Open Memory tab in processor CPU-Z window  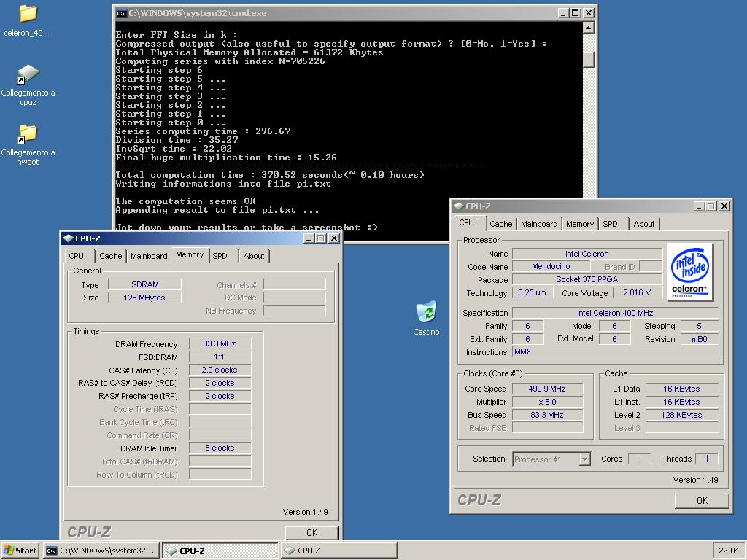[580, 225]
